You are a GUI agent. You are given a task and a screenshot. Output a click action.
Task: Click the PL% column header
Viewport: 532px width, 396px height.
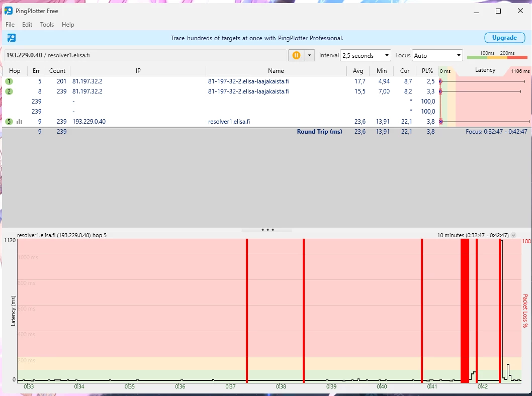click(x=427, y=71)
